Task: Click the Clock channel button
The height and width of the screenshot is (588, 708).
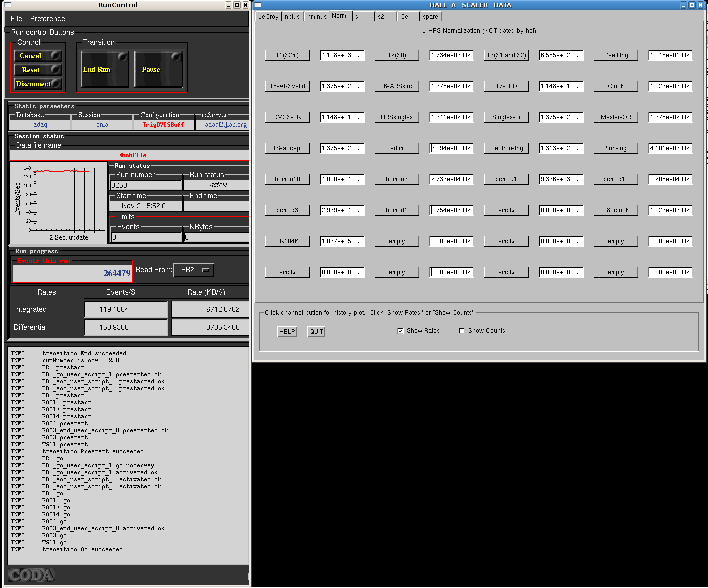Action: 616,86
